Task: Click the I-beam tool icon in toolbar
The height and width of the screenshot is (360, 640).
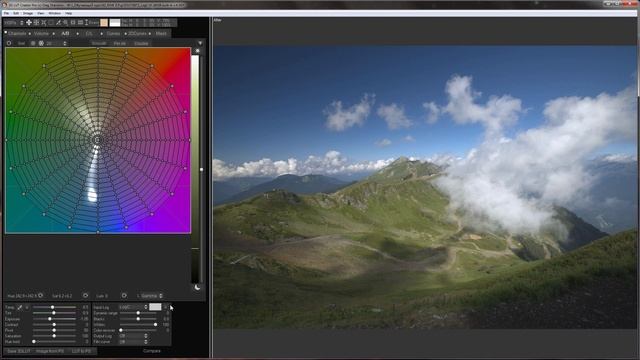Action: pyautogui.click(x=87, y=22)
